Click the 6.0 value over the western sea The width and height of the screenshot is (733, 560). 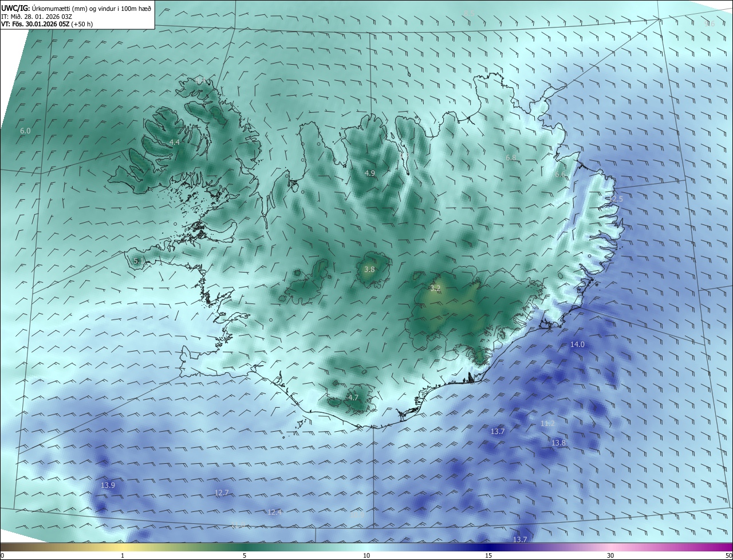click(x=25, y=131)
